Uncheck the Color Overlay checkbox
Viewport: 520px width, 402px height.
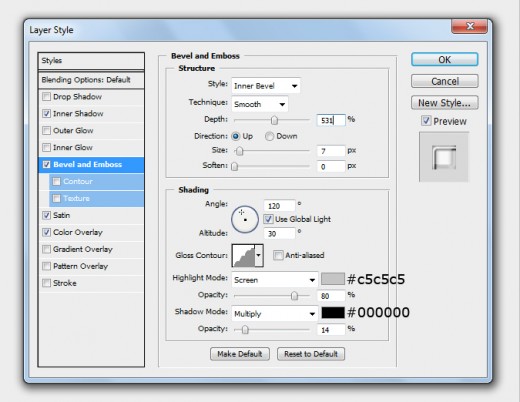(x=46, y=232)
